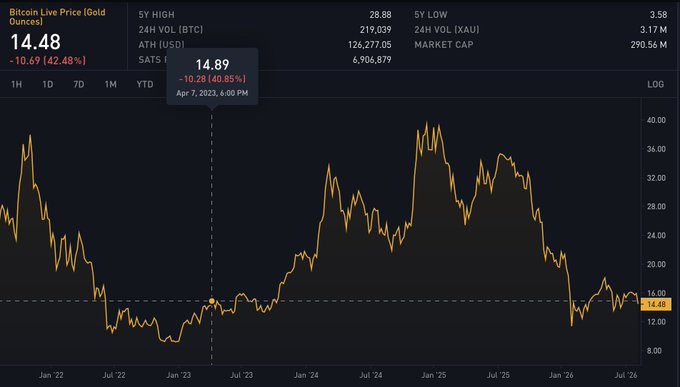Click the Jul '26 axis label
Viewport: 680px width, 387px height.
click(625, 375)
